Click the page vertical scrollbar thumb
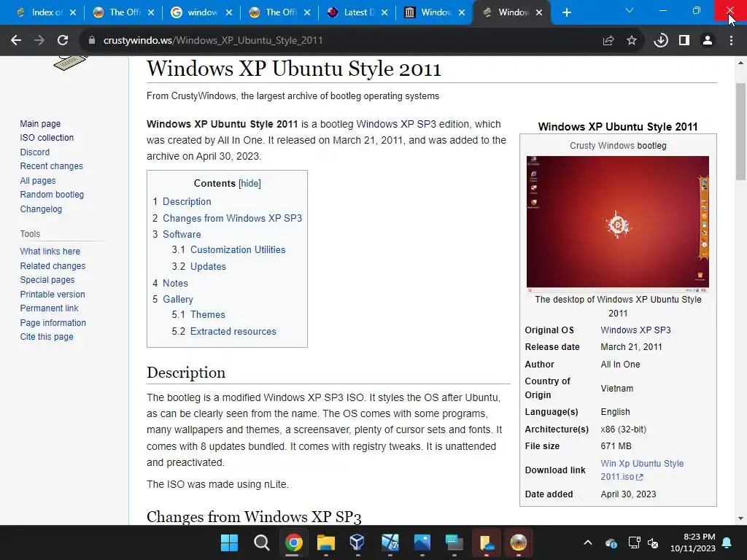 click(741, 131)
